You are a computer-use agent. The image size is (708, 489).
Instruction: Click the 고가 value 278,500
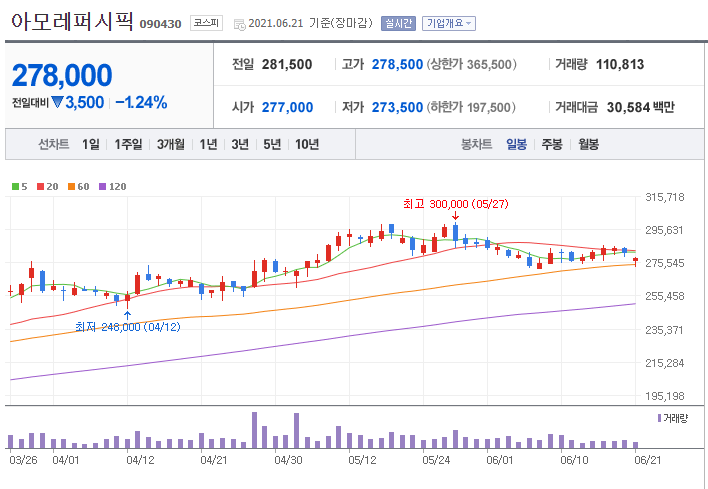[x=397, y=65]
